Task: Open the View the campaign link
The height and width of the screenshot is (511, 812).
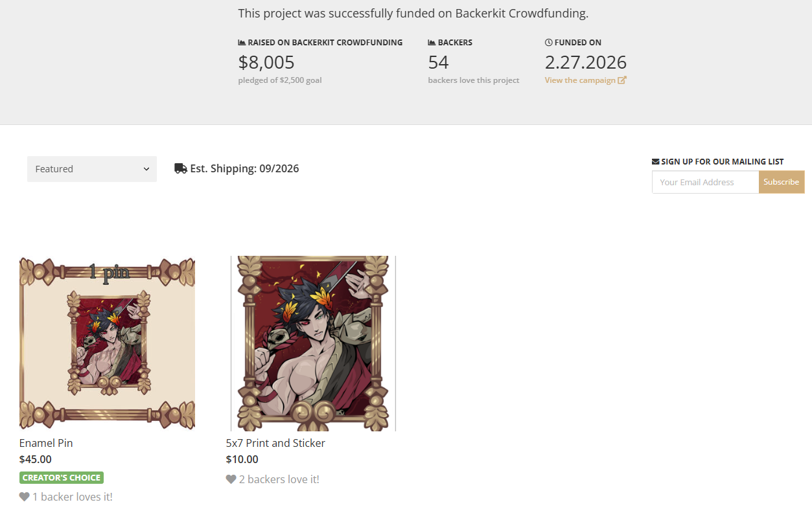Action: 580,80
